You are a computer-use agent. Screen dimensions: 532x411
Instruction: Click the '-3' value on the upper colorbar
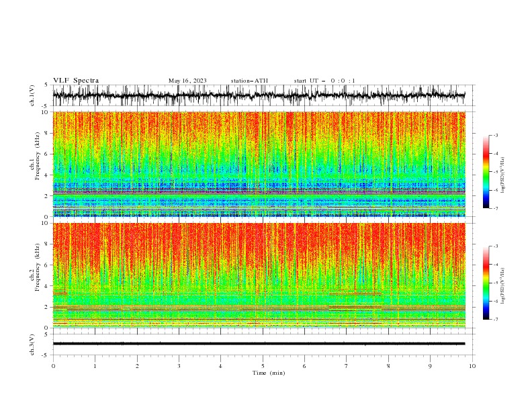click(x=495, y=136)
